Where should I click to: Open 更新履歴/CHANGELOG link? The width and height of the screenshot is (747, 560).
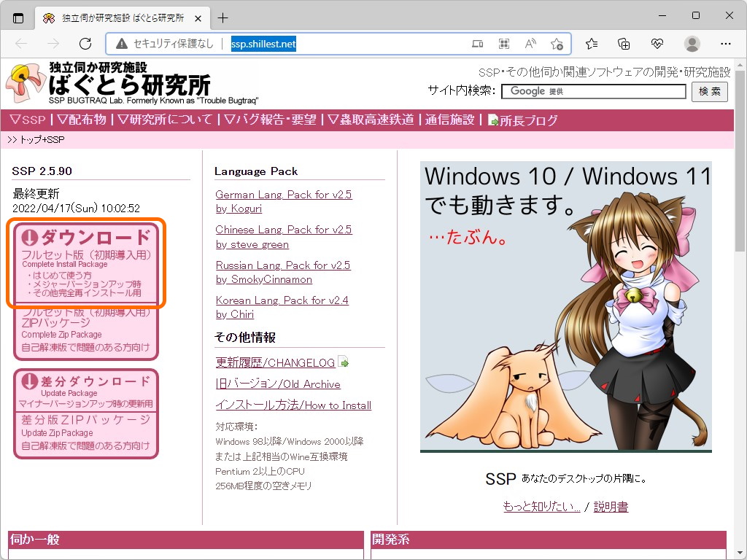pyautogui.click(x=275, y=363)
